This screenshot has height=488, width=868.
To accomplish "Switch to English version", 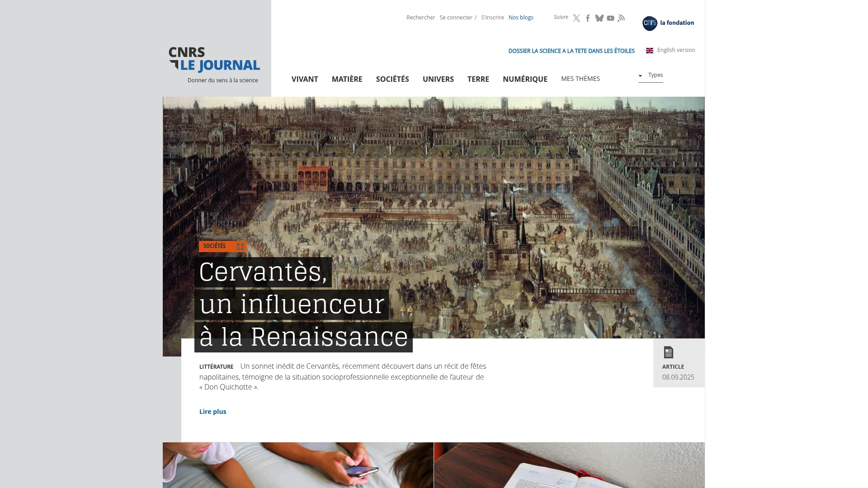I will tap(676, 50).
